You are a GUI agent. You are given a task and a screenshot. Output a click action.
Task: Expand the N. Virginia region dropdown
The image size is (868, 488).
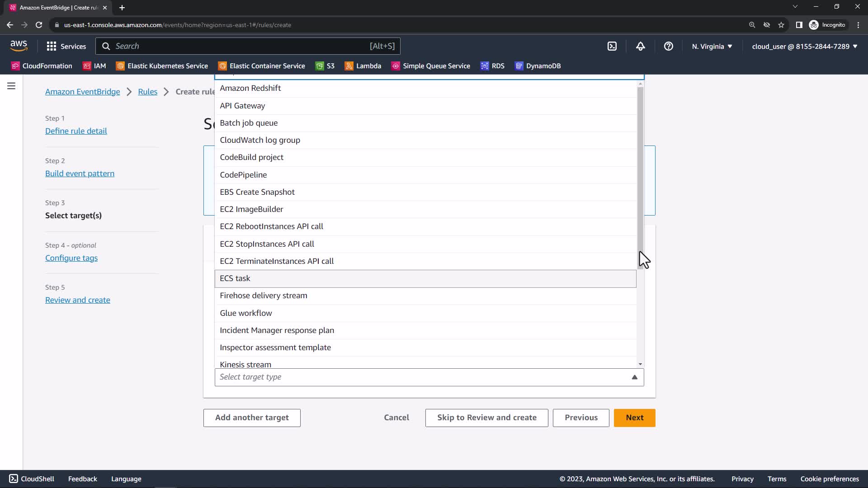point(712,46)
